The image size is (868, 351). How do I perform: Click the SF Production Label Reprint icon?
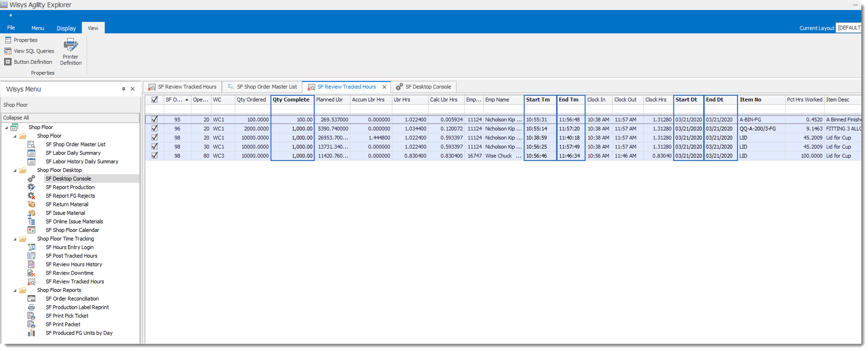(31, 307)
